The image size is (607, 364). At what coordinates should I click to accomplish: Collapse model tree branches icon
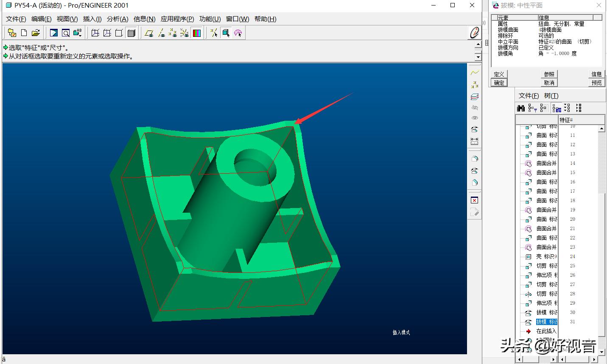tap(579, 108)
